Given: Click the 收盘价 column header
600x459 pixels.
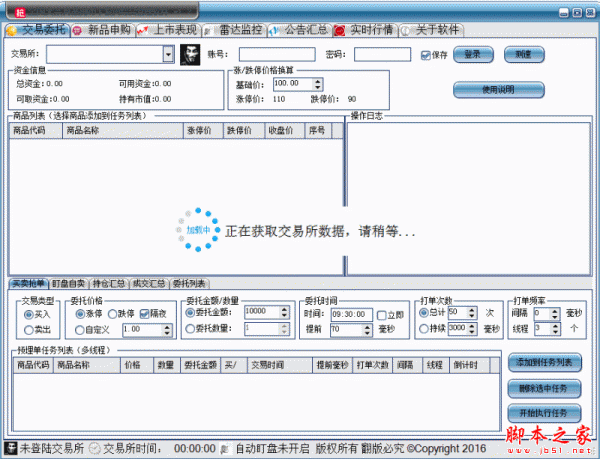Looking at the screenshot, I should click(284, 130).
